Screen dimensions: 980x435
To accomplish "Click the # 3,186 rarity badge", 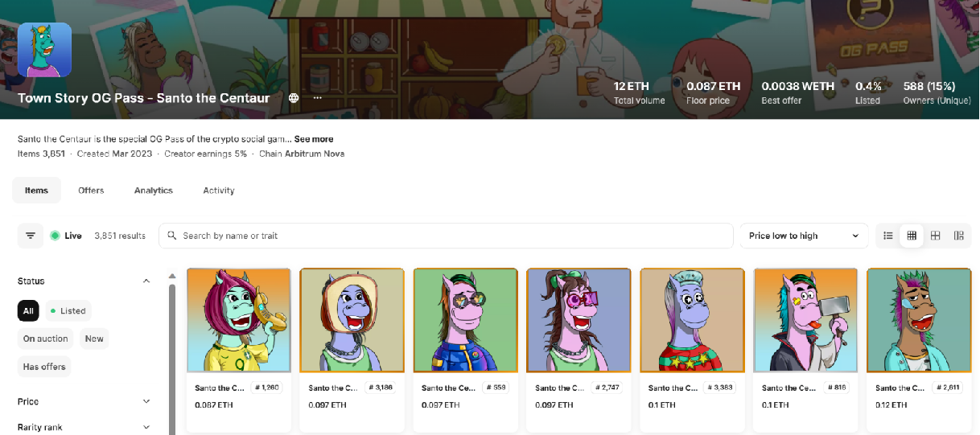I will [x=381, y=388].
